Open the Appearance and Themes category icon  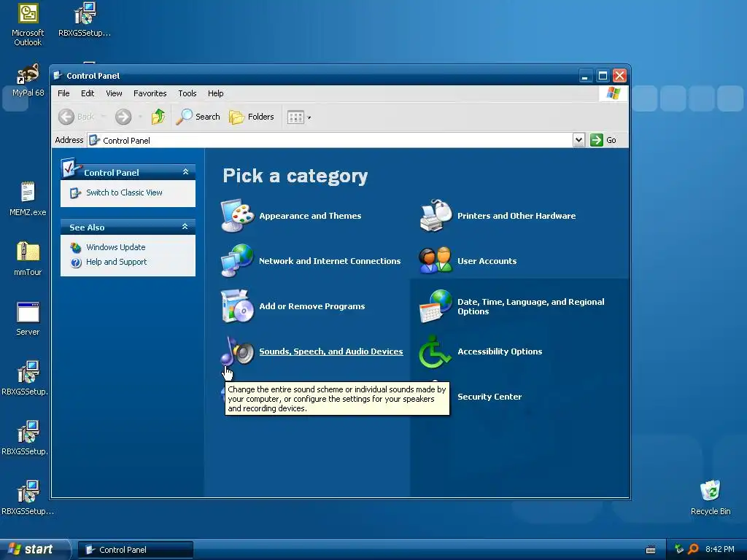coord(237,216)
